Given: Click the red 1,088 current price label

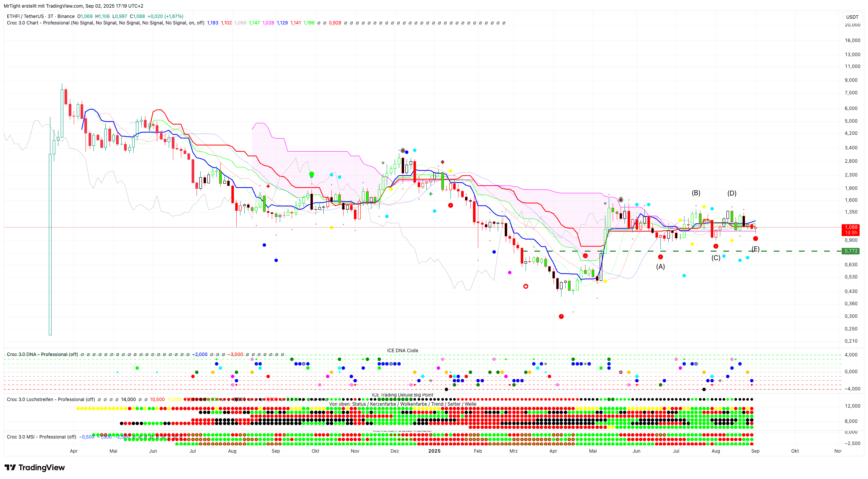Looking at the screenshot, I should 851,227.
